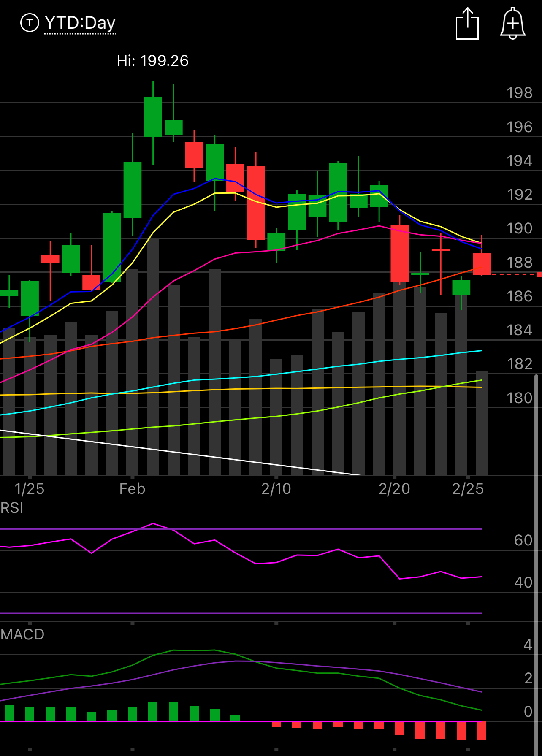542x756 pixels.
Task: Tap the RSI 40 level label
Action: pos(523,583)
